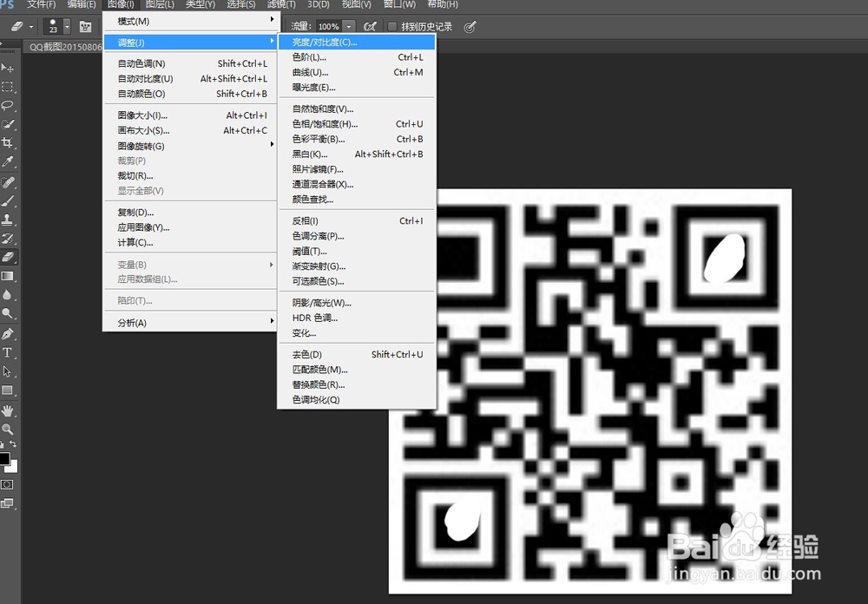The width and height of the screenshot is (868, 604).
Task: Enable airbrush-style build-up icon
Action: click(370, 27)
